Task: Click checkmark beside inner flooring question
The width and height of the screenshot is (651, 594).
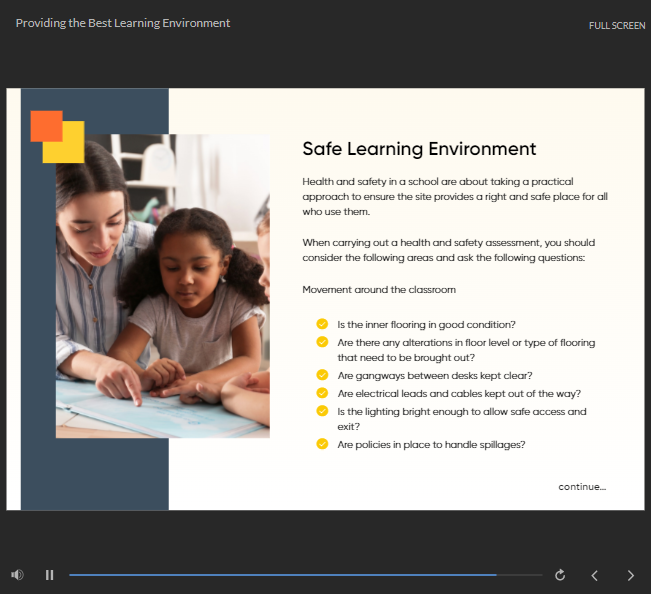Action: [322, 324]
